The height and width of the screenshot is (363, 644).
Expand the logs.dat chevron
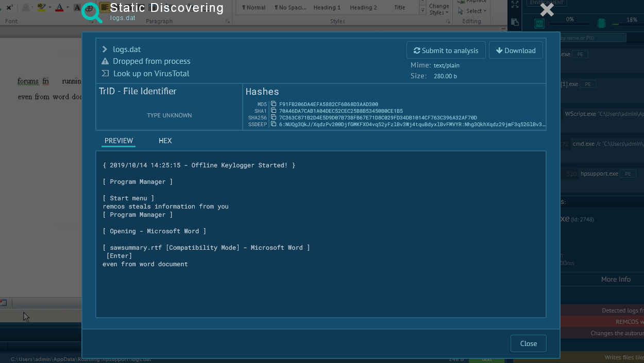(x=105, y=49)
